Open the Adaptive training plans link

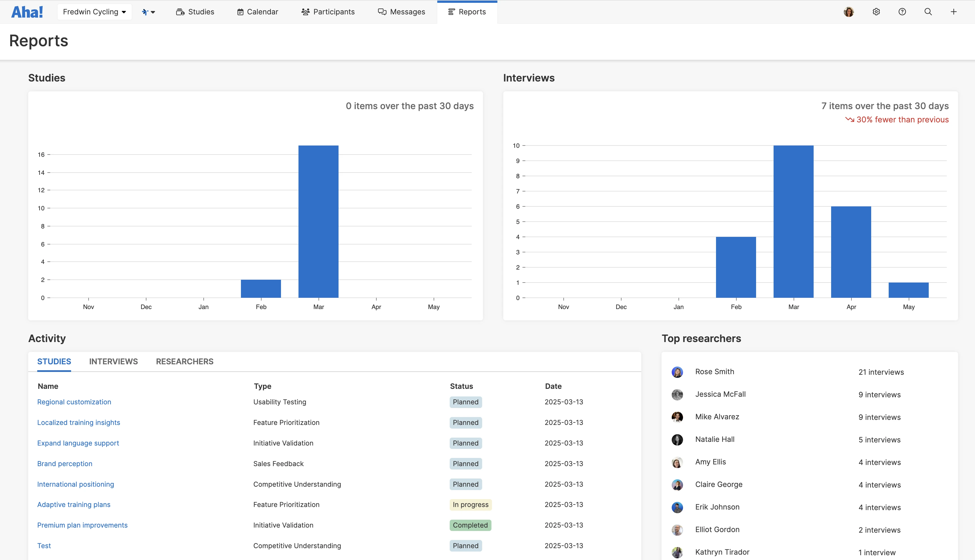tap(73, 505)
